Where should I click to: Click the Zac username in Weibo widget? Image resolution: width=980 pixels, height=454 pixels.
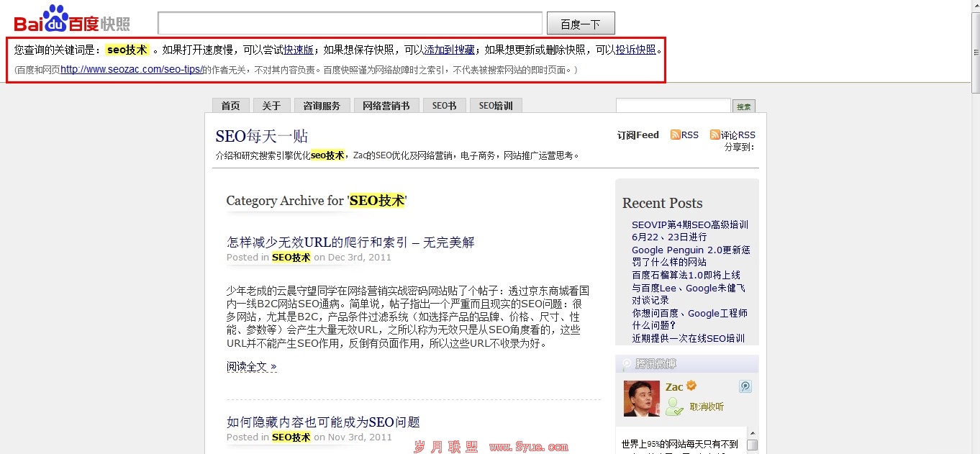point(674,386)
